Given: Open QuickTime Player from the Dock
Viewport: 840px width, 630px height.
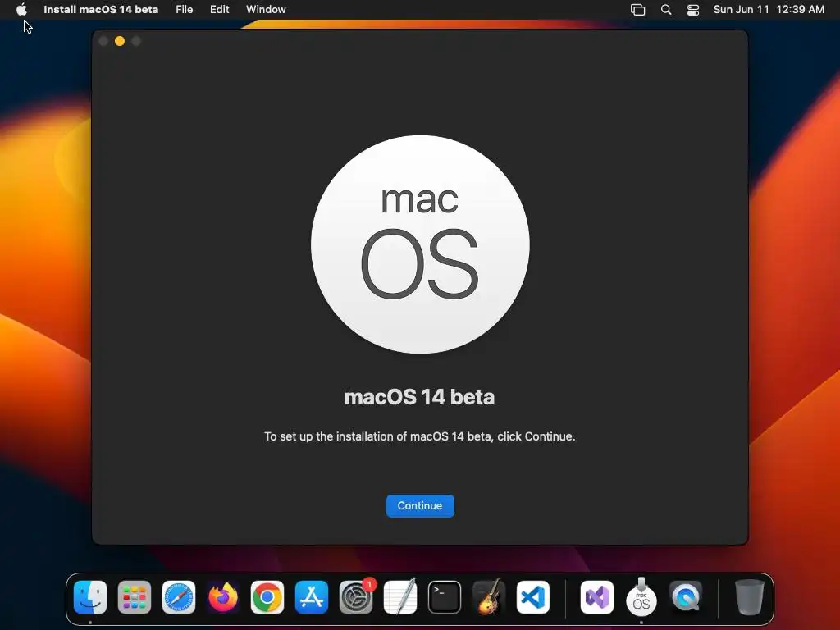Looking at the screenshot, I should pyautogui.click(x=686, y=597).
